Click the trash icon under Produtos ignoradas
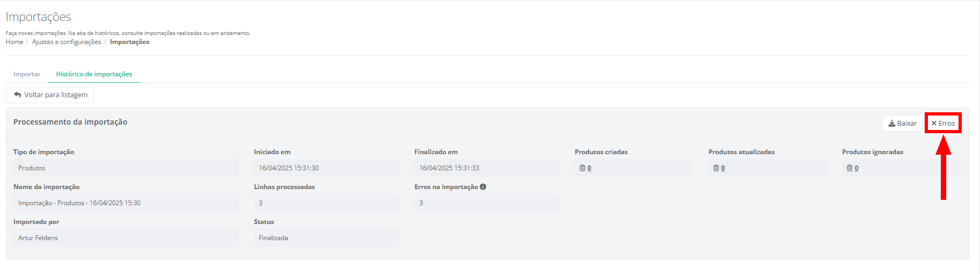Viewport: 980px width, 274px height. click(850, 168)
